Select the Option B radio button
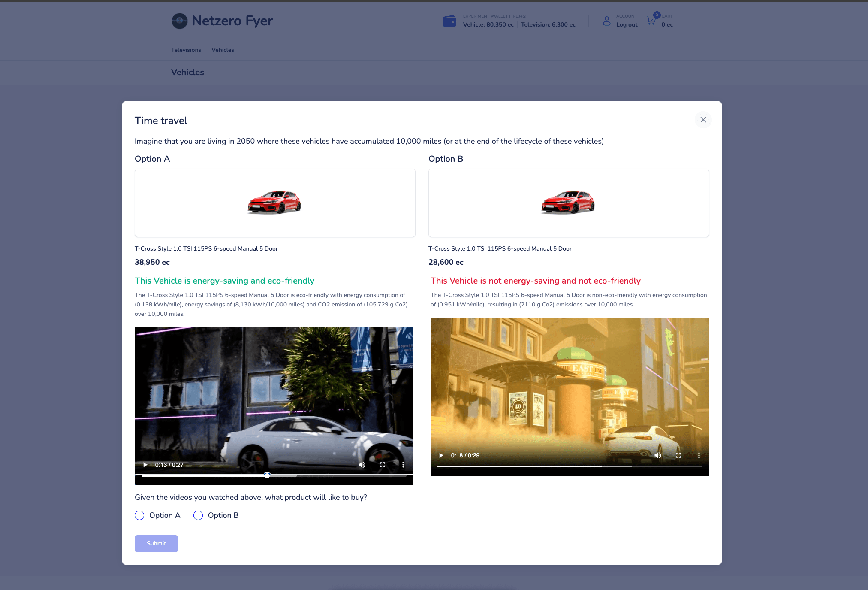868x590 pixels. coord(198,515)
